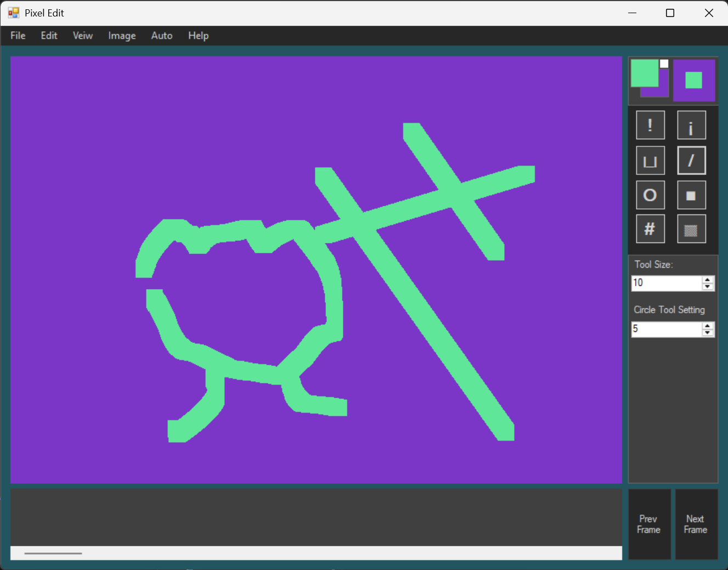The image size is (728, 570).
Task: Select the solid square tool
Action: click(691, 195)
